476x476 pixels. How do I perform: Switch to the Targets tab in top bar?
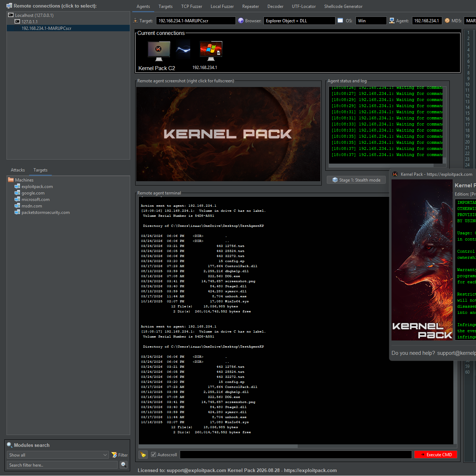165,6
